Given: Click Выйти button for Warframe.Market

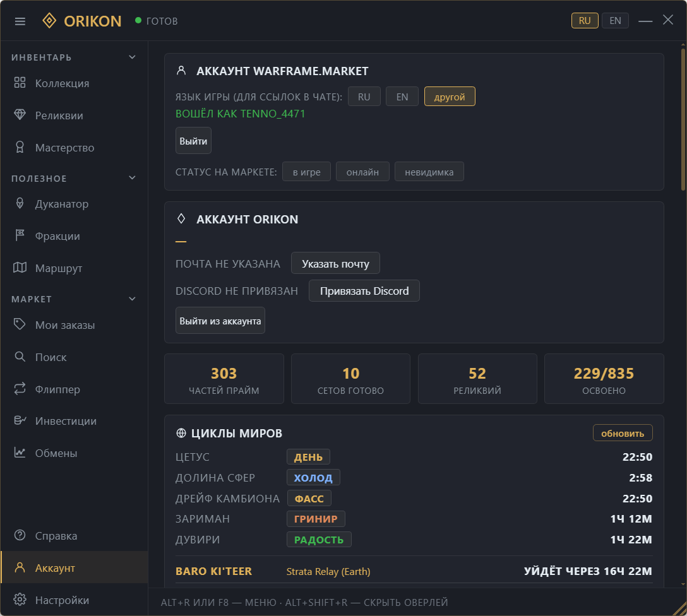Looking at the screenshot, I should 193,141.
